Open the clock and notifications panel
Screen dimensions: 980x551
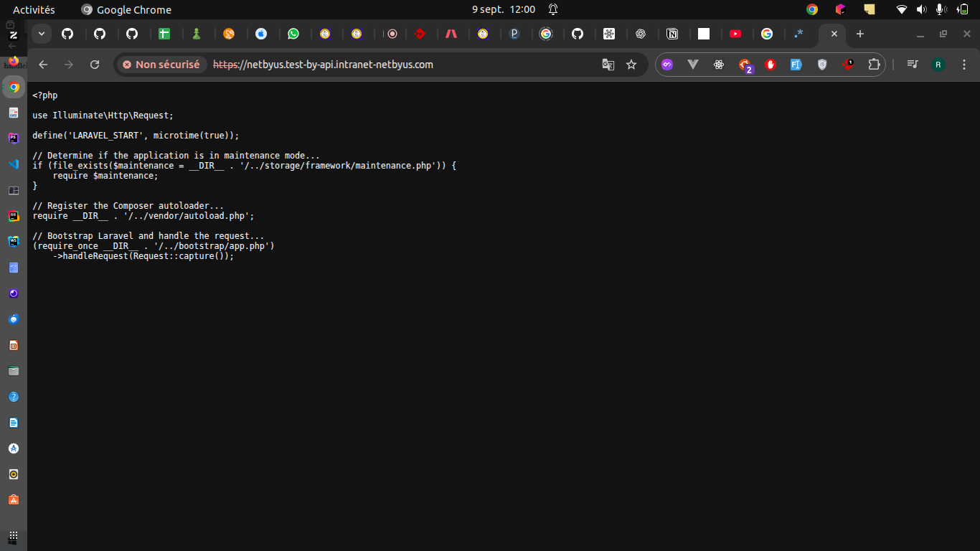pos(504,9)
